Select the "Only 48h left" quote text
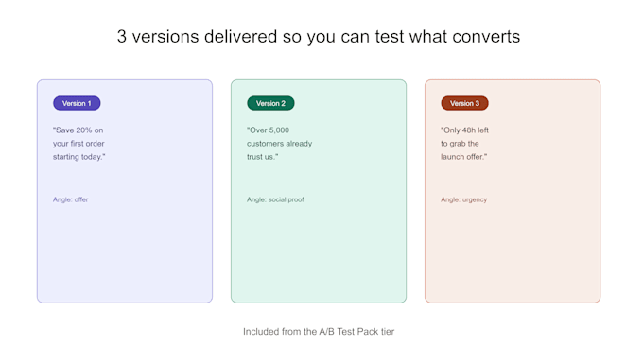Screen dimensions: 643x364 [464, 144]
